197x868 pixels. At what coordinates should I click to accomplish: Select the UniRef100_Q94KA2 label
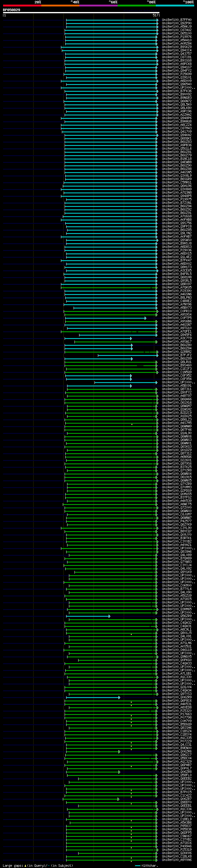[x=176, y=135]
